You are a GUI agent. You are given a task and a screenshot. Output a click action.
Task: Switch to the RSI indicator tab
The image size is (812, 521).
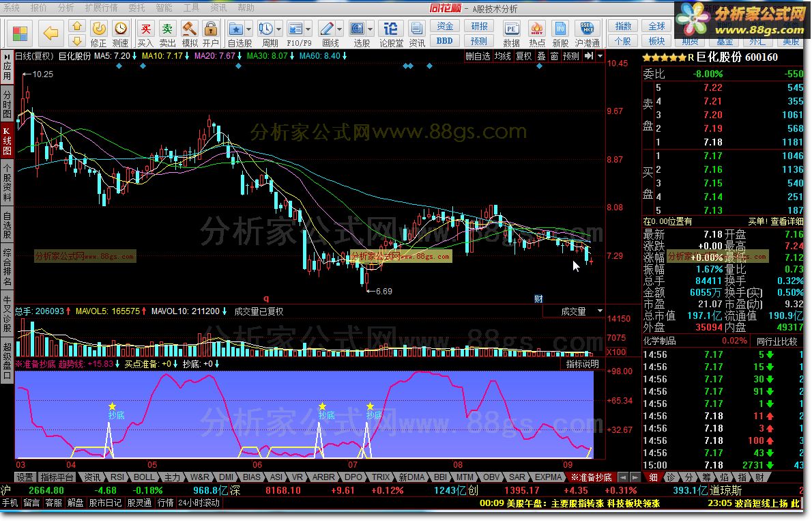(x=117, y=477)
